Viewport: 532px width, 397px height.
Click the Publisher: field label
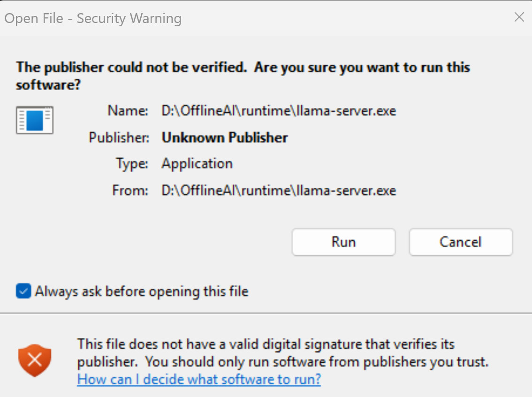[119, 137]
